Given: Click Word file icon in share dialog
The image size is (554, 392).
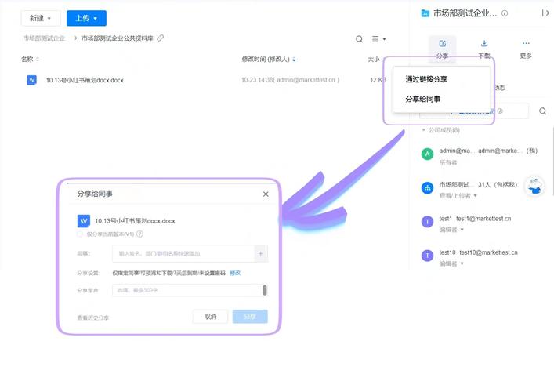Looking at the screenshot, I should pyautogui.click(x=84, y=221).
